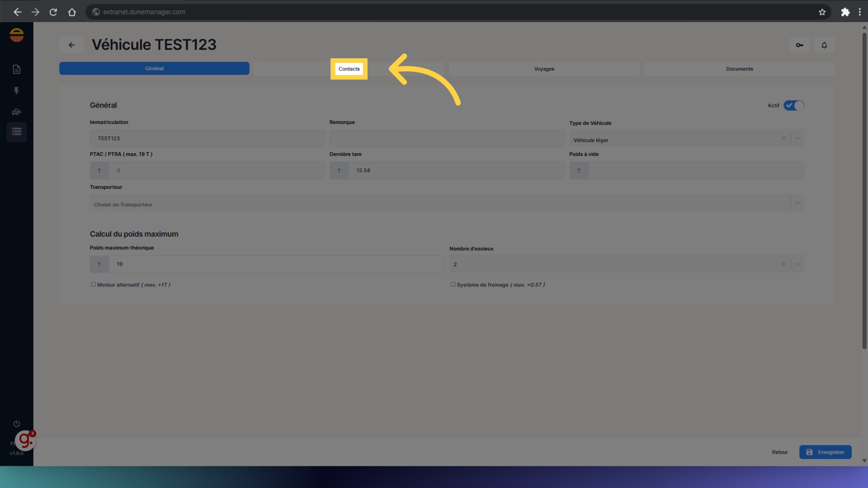Enable the Système de freinage checkbox

pyautogui.click(x=453, y=284)
